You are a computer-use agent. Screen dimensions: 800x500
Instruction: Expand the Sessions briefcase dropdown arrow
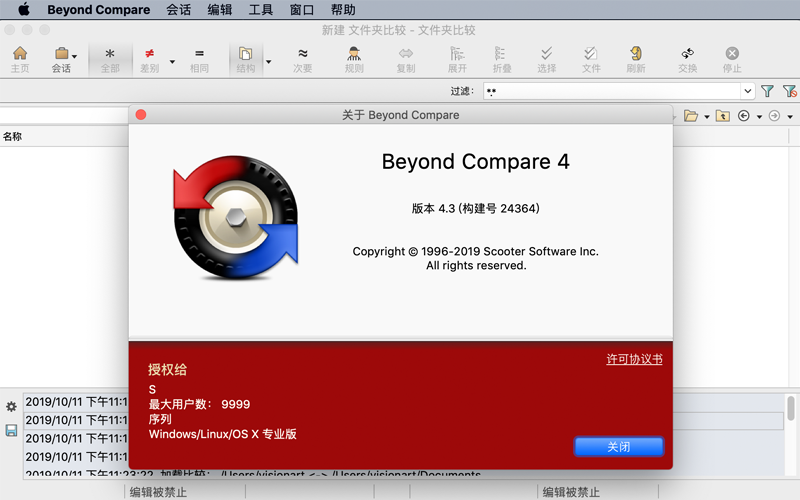click(x=74, y=56)
